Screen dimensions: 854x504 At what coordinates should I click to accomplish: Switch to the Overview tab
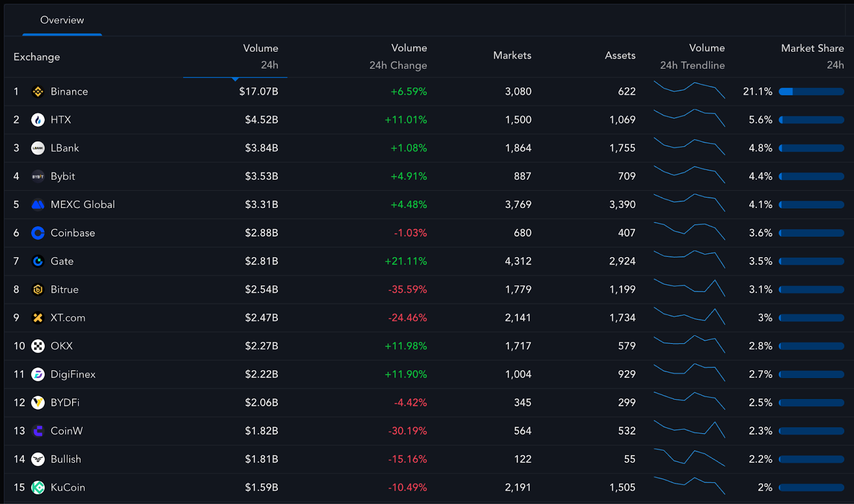click(61, 20)
